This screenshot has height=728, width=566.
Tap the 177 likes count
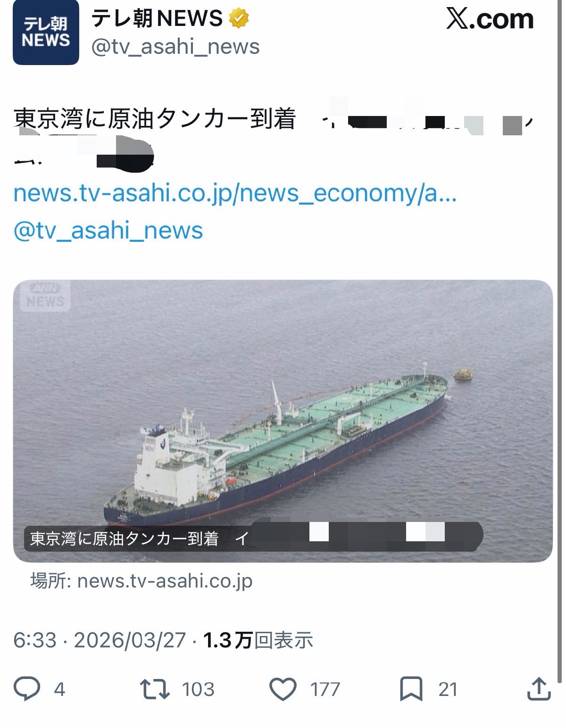pos(325,689)
